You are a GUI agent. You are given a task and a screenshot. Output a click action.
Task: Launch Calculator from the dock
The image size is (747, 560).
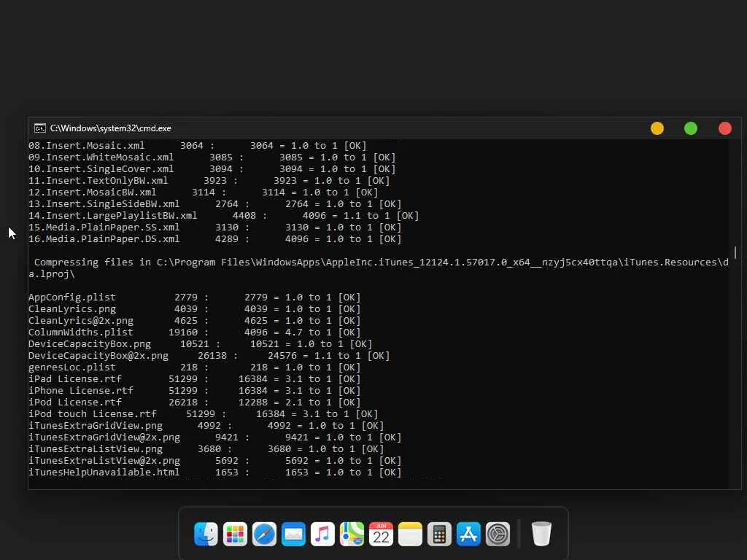[439, 534]
